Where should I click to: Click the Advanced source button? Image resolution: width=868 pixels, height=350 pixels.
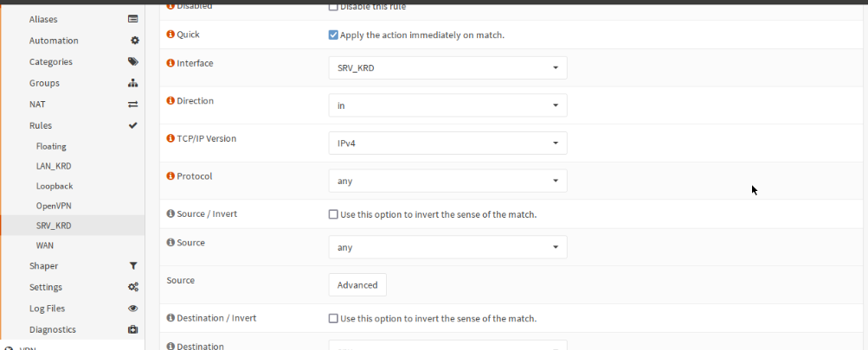pyautogui.click(x=357, y=285)
